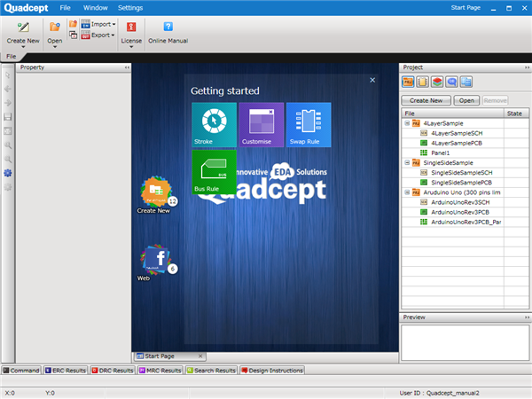532x399 pixels.
Task: Click the Create New badge on start page
Action: tap(156, 192)
